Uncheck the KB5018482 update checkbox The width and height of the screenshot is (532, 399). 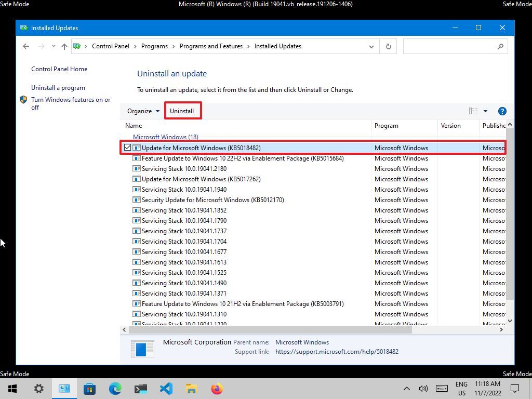tap(127, 148)
